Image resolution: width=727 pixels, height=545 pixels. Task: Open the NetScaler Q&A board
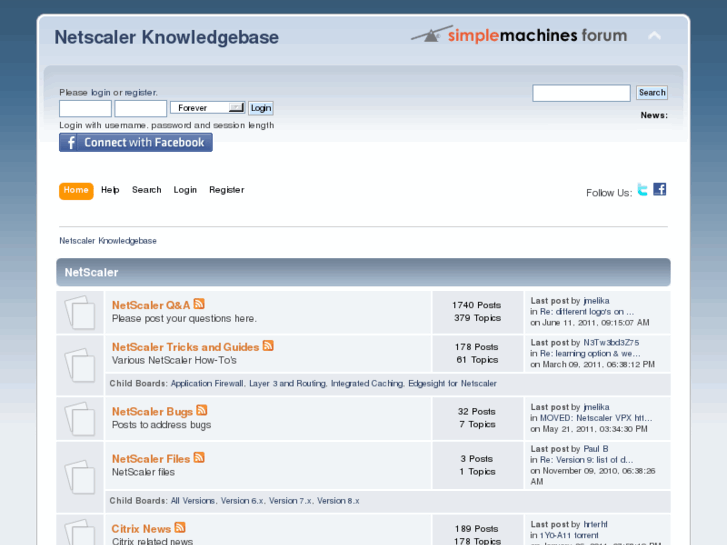(151, 305)
